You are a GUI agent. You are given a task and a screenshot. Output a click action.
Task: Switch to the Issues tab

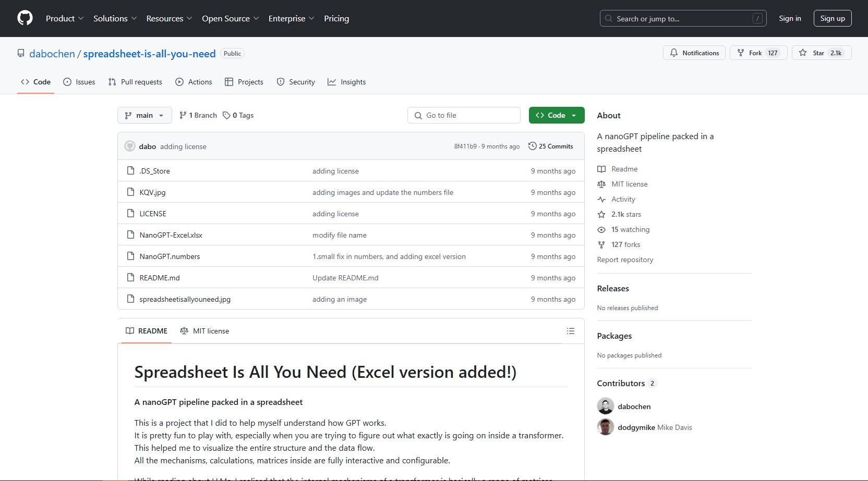tap(79, 82)
